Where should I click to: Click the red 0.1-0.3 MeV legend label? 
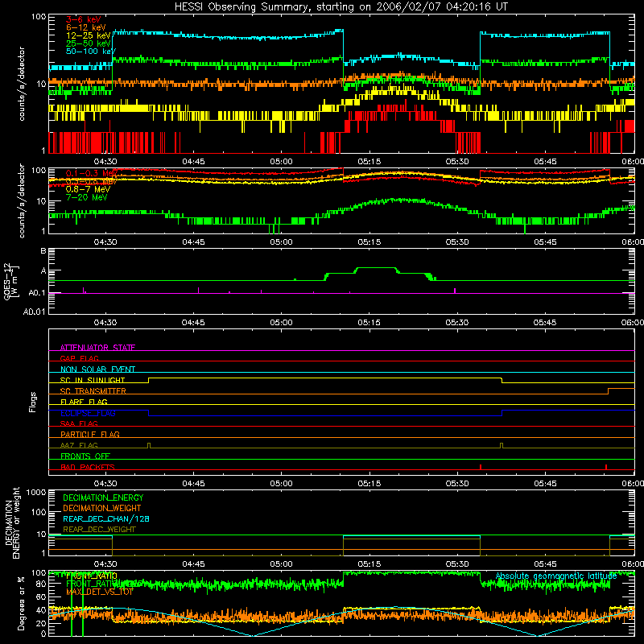pos(91,173)
